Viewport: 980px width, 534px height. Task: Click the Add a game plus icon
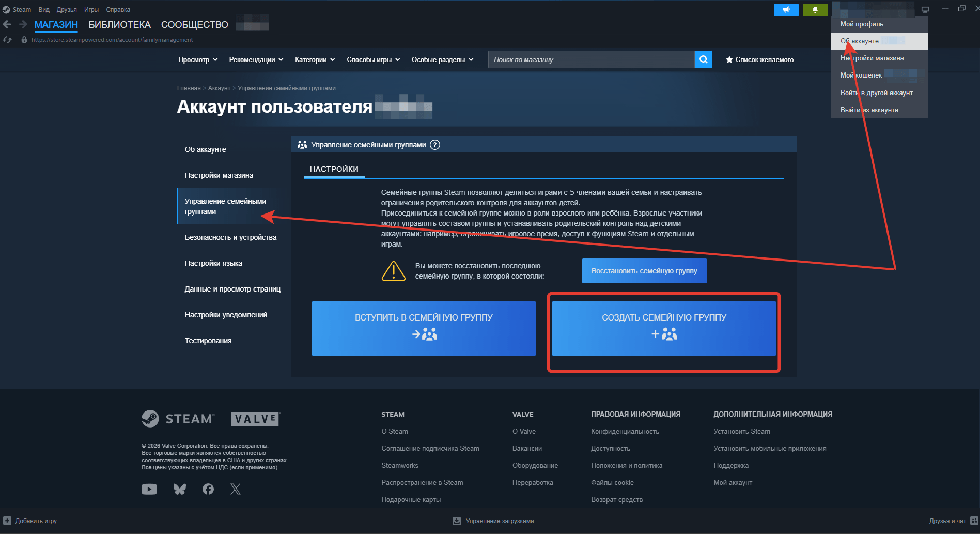tap(7, 521)
